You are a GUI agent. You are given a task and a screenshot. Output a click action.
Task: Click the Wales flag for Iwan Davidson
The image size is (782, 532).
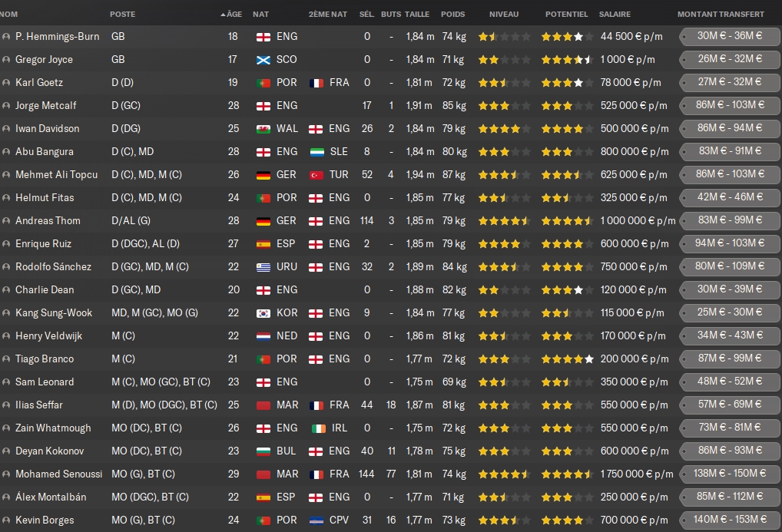(263, 129)
